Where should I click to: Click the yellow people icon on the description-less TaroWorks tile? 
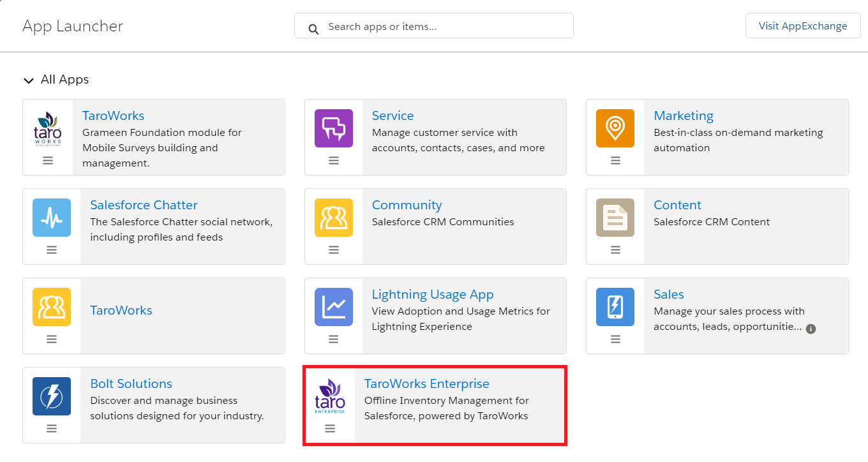pyautogui.click(x=52, y=307)
